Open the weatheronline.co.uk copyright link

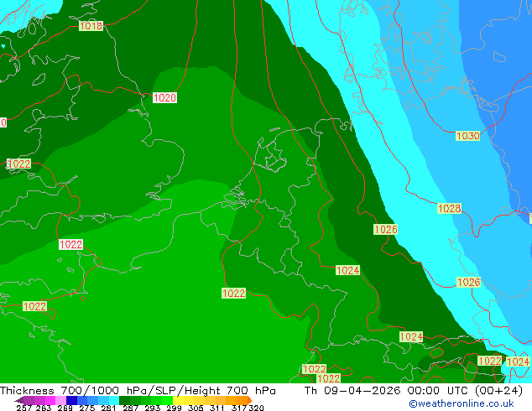tap(462, 403)
